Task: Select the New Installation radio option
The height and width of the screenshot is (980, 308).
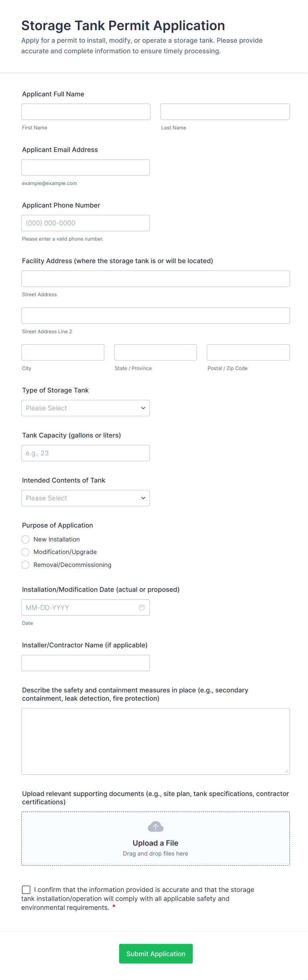Action: point(26,539)
